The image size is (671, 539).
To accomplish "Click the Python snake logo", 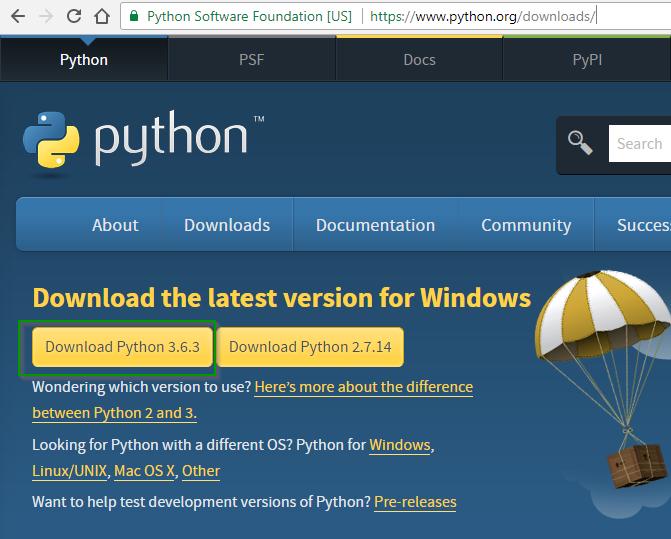I will 51,140.
